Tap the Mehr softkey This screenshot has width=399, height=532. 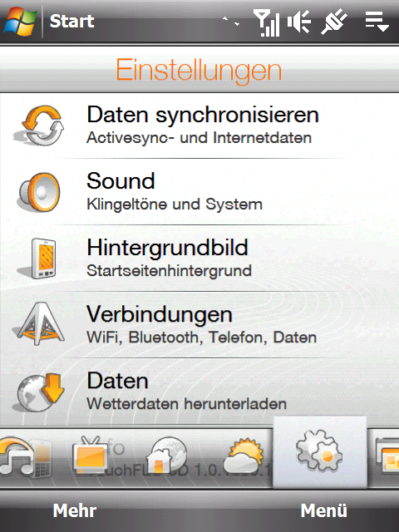coord(75,510)
